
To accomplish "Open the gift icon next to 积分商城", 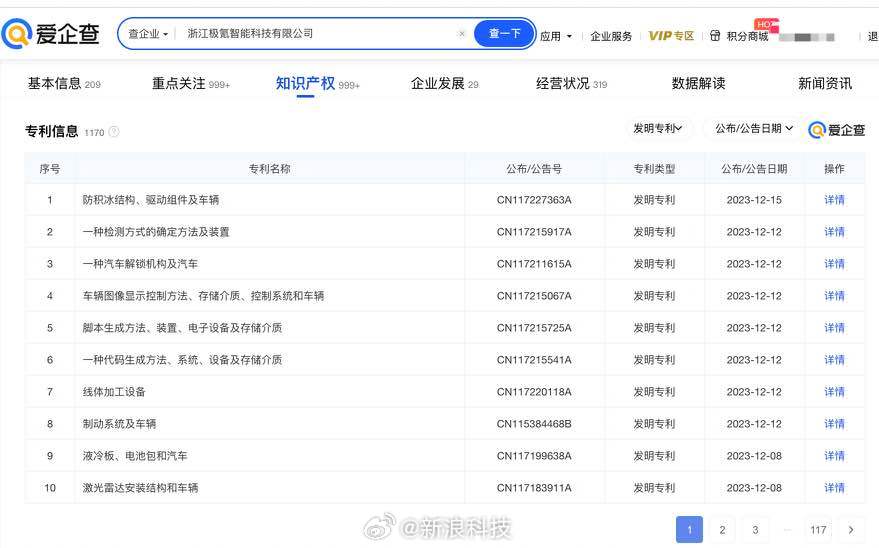I will [715, 36].
